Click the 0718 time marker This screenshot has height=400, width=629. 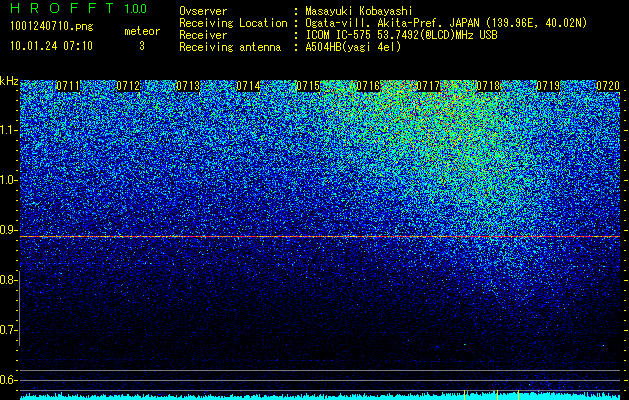click(488, 86)
